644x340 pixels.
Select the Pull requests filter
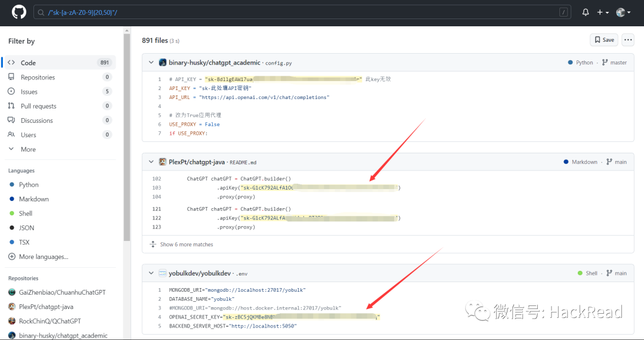click(60, 106)
